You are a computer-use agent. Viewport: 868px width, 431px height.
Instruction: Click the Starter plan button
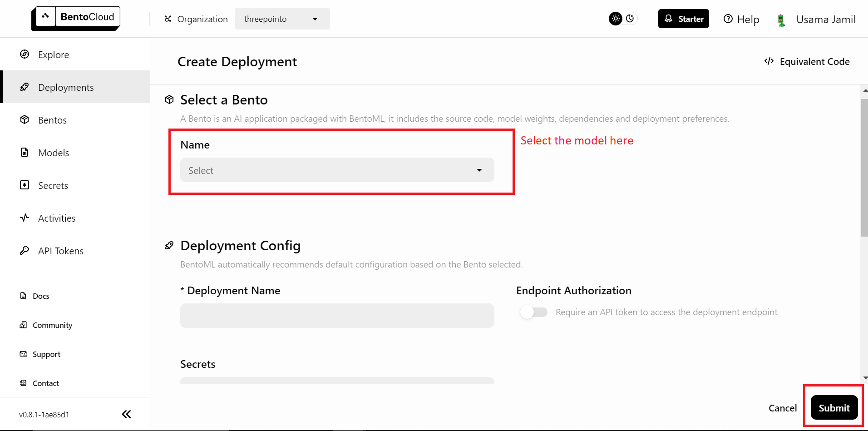tap(683, 19)
